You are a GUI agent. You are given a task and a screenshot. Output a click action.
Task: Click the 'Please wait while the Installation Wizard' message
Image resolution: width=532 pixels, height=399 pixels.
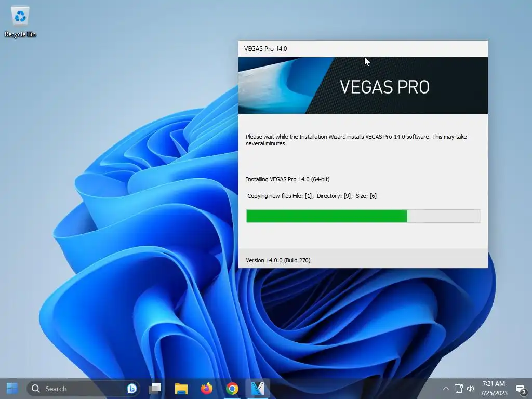tap(356, 140)
